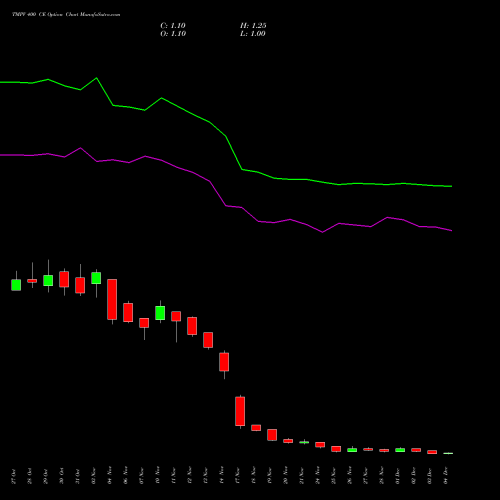
Task: Click the red candlestick for 14 Nov
Action: [x=224, y=362]
